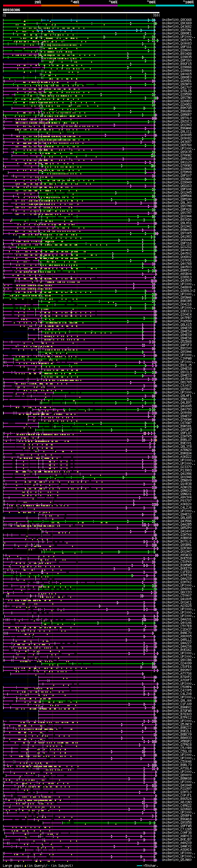Select UniRef100_Q5JN60 entry

[177, 860]
